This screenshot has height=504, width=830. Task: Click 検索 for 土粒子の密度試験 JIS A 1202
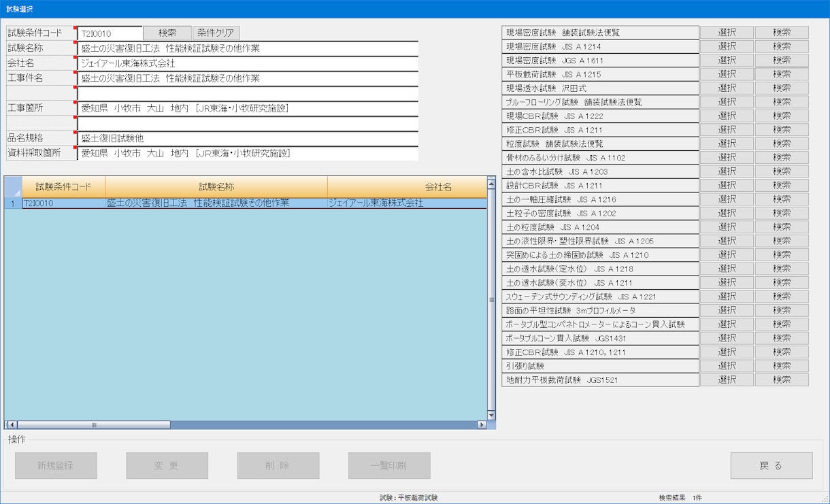(x=782, y=213)
